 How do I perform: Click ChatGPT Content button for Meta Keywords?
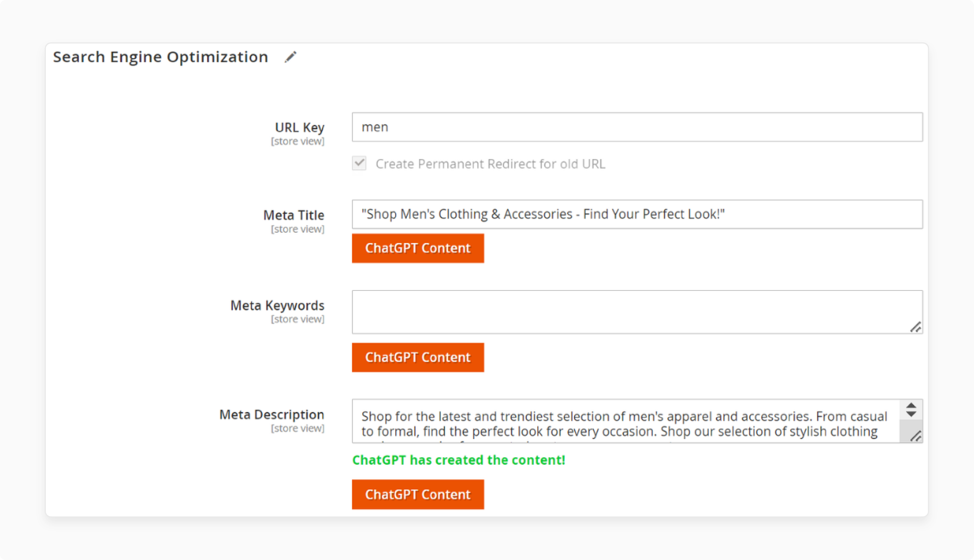coord(417,357)
